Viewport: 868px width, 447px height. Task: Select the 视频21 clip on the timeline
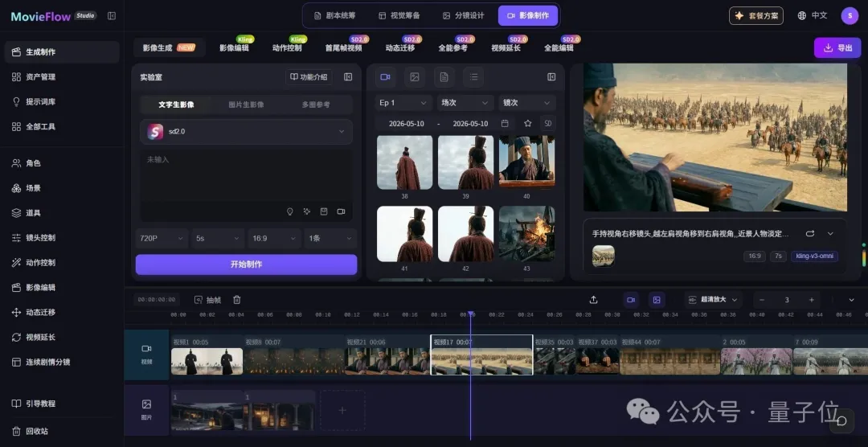(x=387, y=355)
